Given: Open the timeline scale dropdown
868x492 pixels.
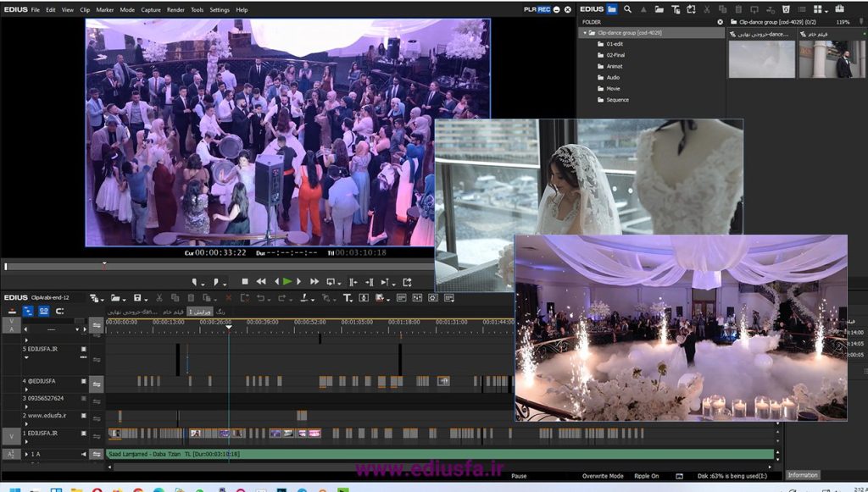Looking at the screenshot, I should 77,329.
